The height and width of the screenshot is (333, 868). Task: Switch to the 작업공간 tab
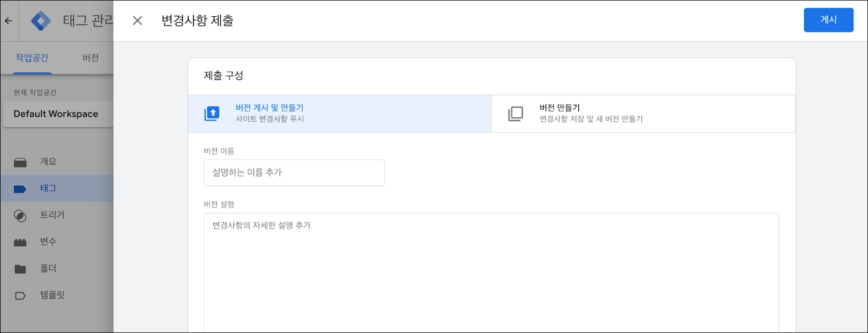32,58
